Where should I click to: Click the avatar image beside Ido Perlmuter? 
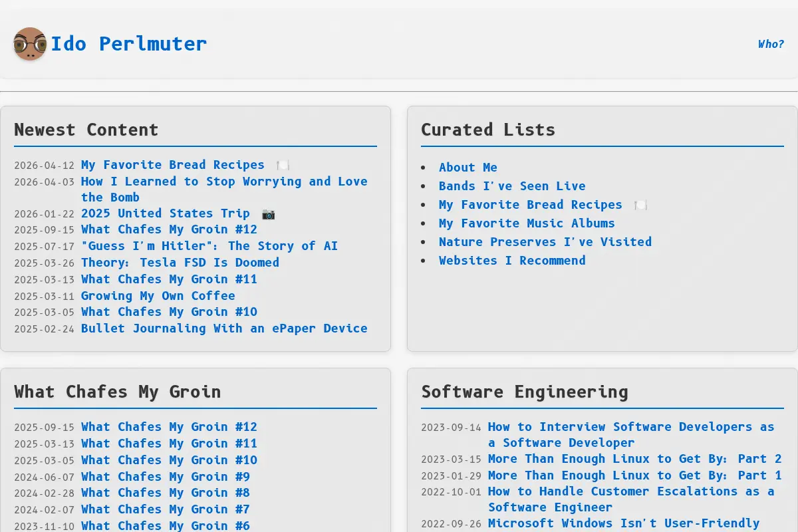30,44
